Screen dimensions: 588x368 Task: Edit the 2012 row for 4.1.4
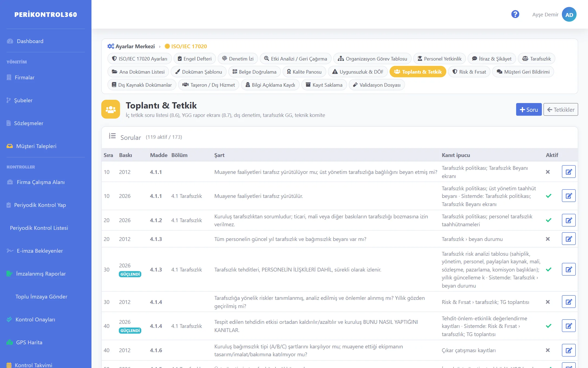point(569,302)
